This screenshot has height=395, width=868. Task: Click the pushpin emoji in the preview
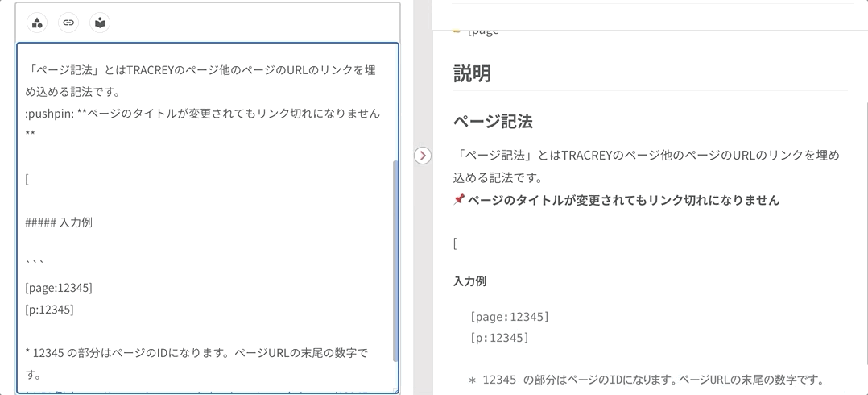click(458, 199)
